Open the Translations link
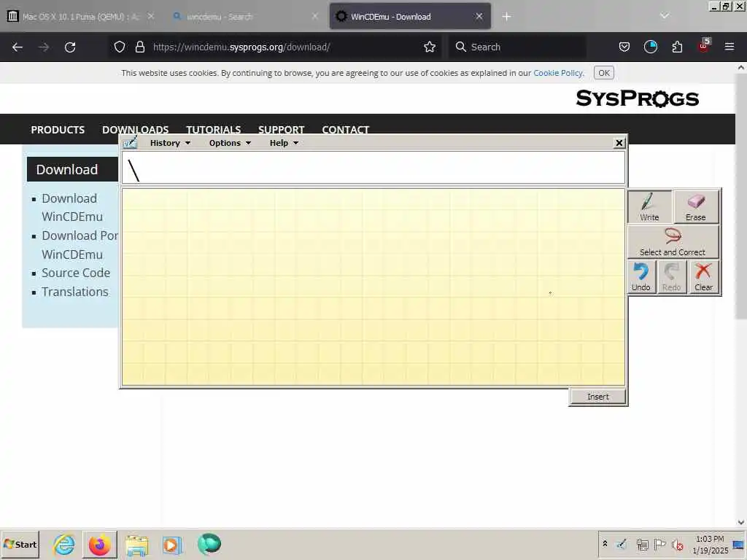Screen dimensions: 747x560 [x=75, y=292]
